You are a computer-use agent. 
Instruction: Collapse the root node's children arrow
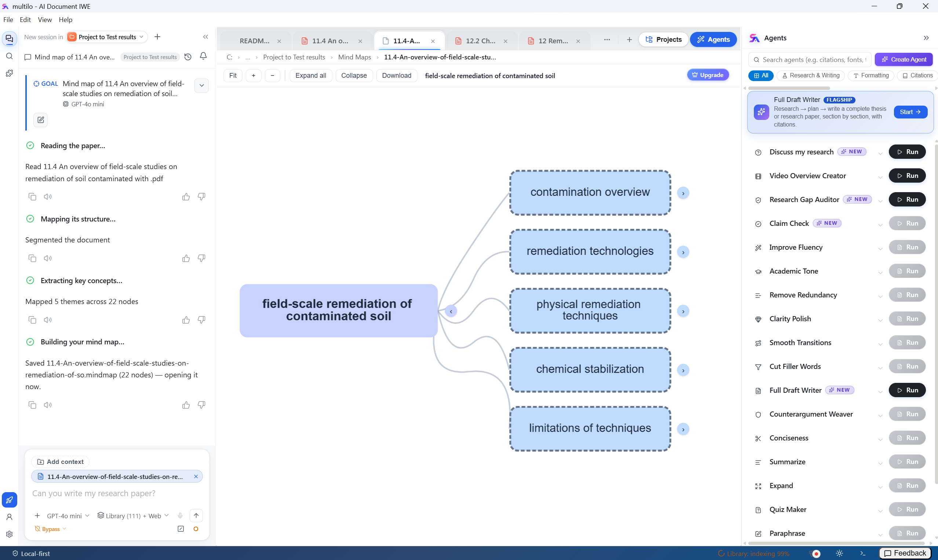coord(451,311)
